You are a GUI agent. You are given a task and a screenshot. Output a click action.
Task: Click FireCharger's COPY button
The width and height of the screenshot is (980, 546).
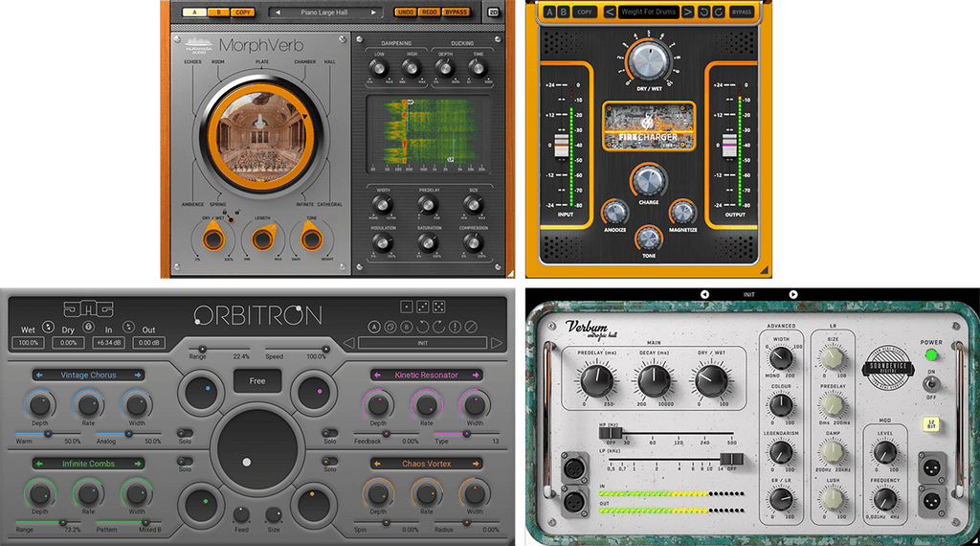pos(585,11)
